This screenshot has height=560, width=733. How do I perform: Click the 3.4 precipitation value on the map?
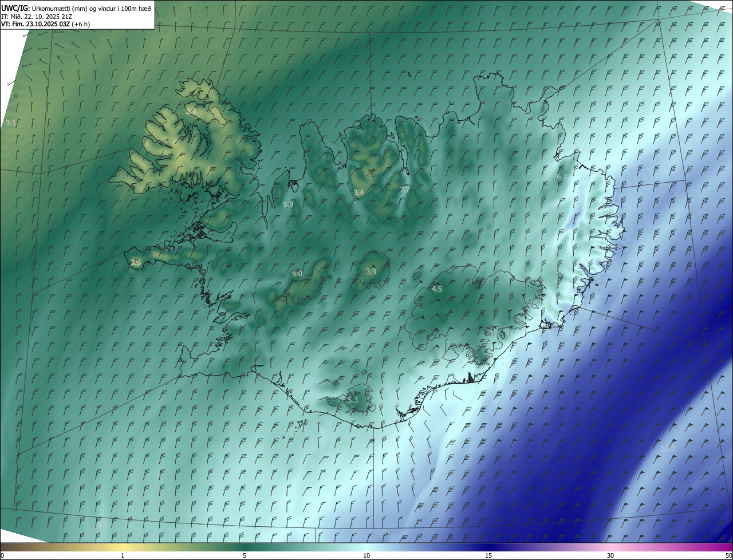[358, 193]
